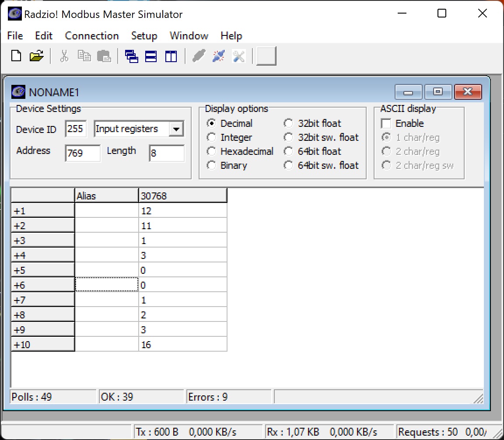Select the +5 row header
This screenshot has width=504, height=440.
[43, 270]
